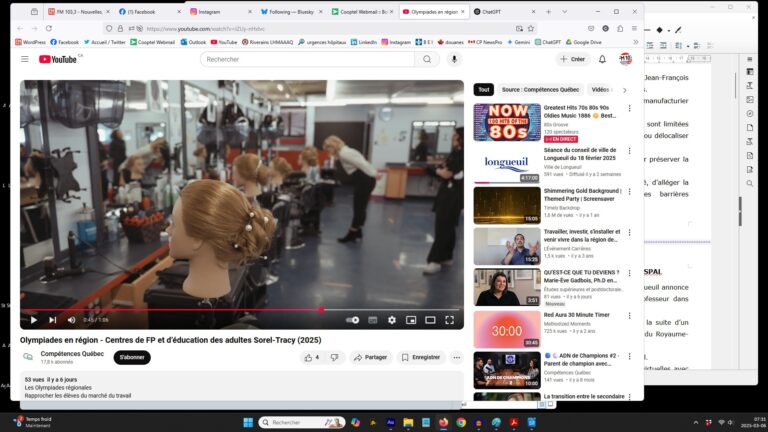This screenshot has height=432, width=768.
Task: Toggle subtitles on the video
Action: [372, 320]
